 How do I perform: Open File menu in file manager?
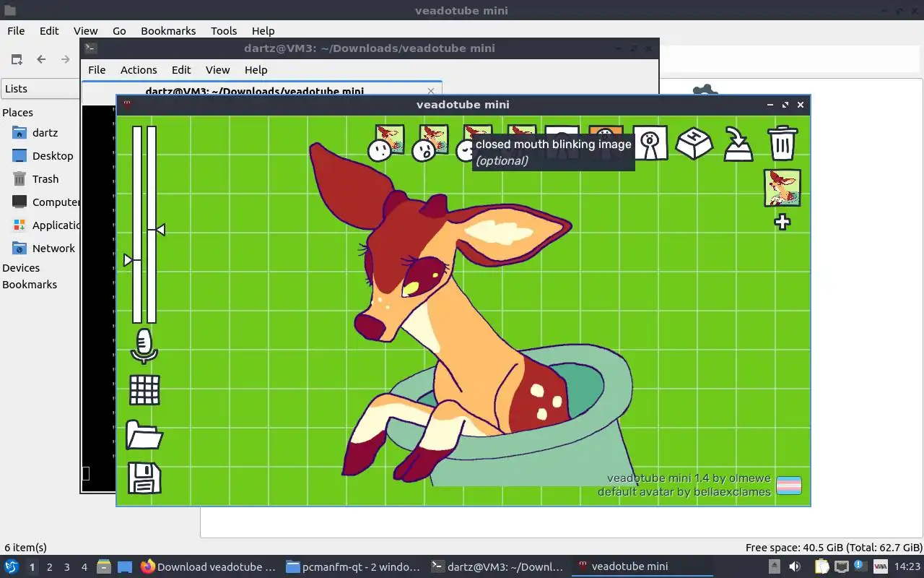click(16, 30)
